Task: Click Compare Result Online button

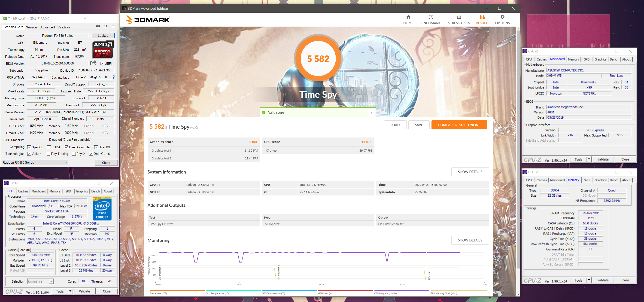Action: pos(459,125)
